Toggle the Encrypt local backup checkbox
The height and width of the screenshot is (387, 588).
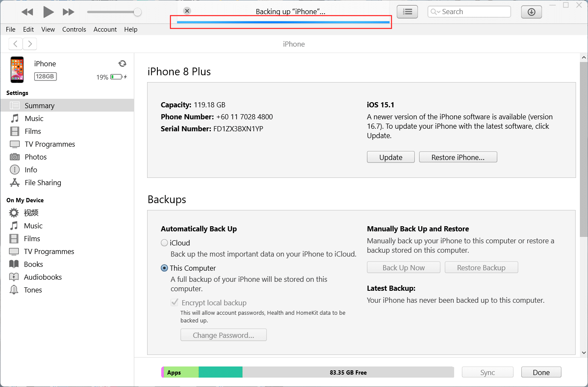pos(174,302)
